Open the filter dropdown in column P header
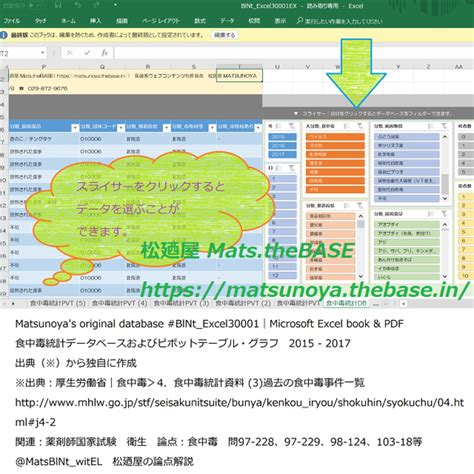Screen dimensions: 474x474 [75, 128]
